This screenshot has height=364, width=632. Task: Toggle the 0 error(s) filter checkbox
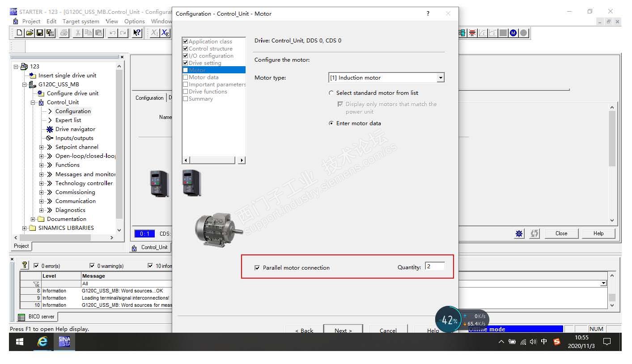[37, 266]
